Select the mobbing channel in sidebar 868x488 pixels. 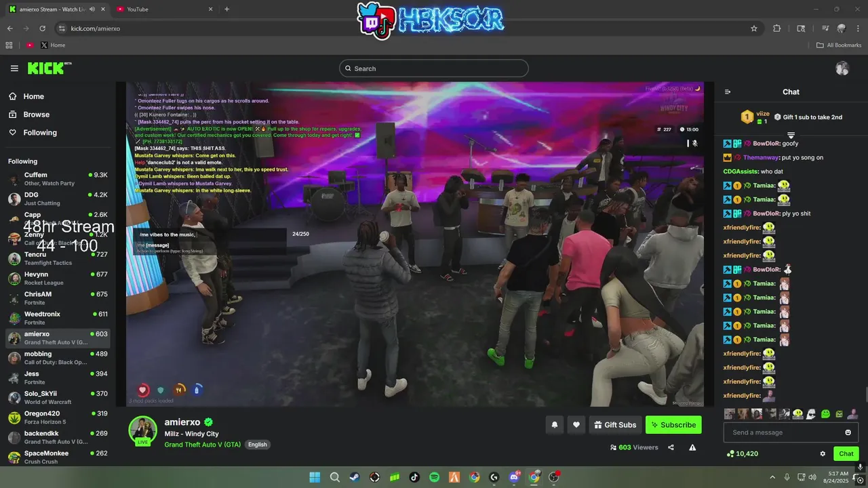58,358
